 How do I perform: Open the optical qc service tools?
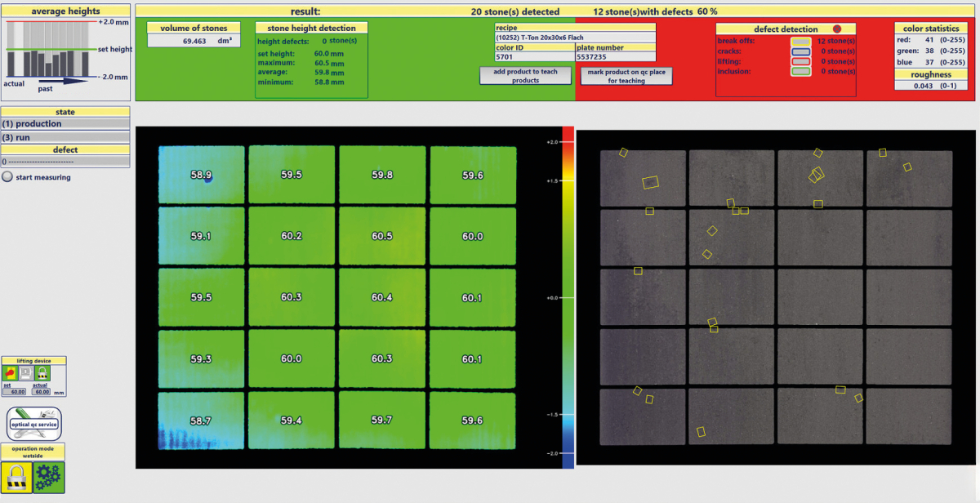tap(33, 423)
